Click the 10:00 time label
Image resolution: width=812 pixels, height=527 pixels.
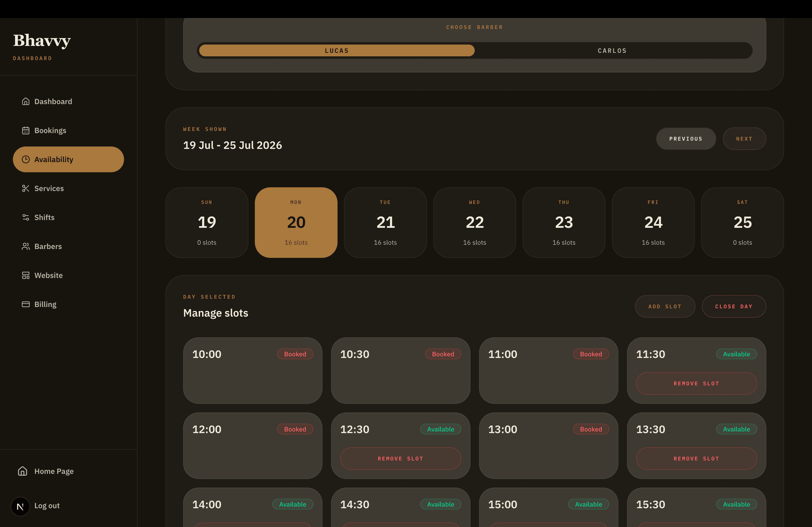tap(207, 354)
